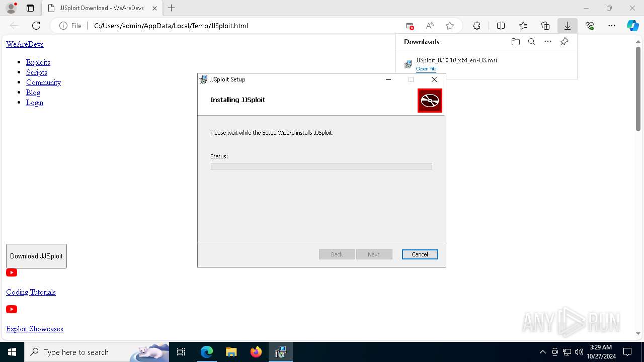The width and height of the screenshot is (644, 362).
Task: Open Microsoft Edge from taskbar
Action: pos(207,352)
